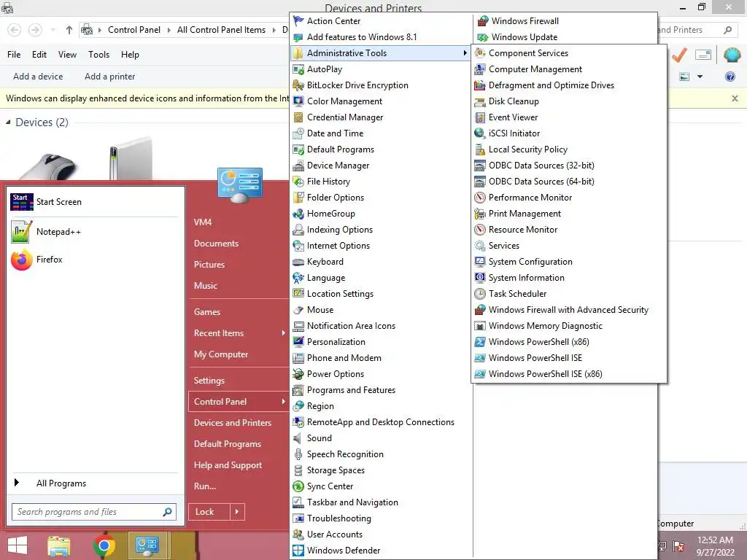Open the Tools menu

[x=98, y=55]
